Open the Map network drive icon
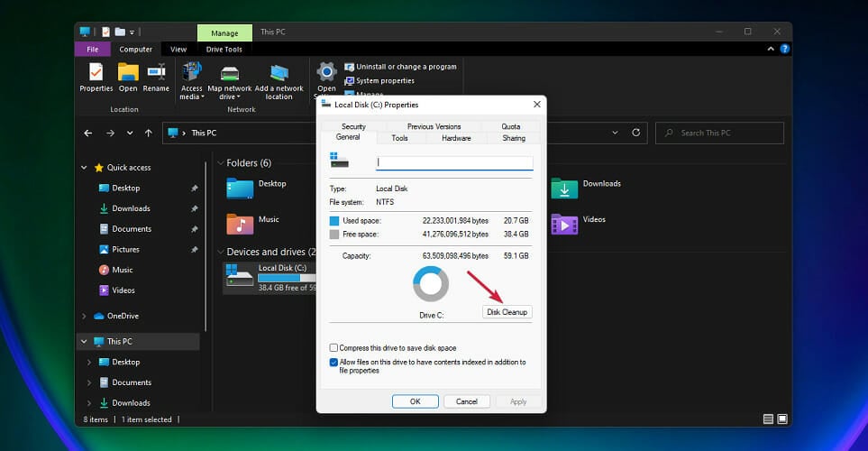This screenshot has height=451, width=868. click(x=229, y=72)
